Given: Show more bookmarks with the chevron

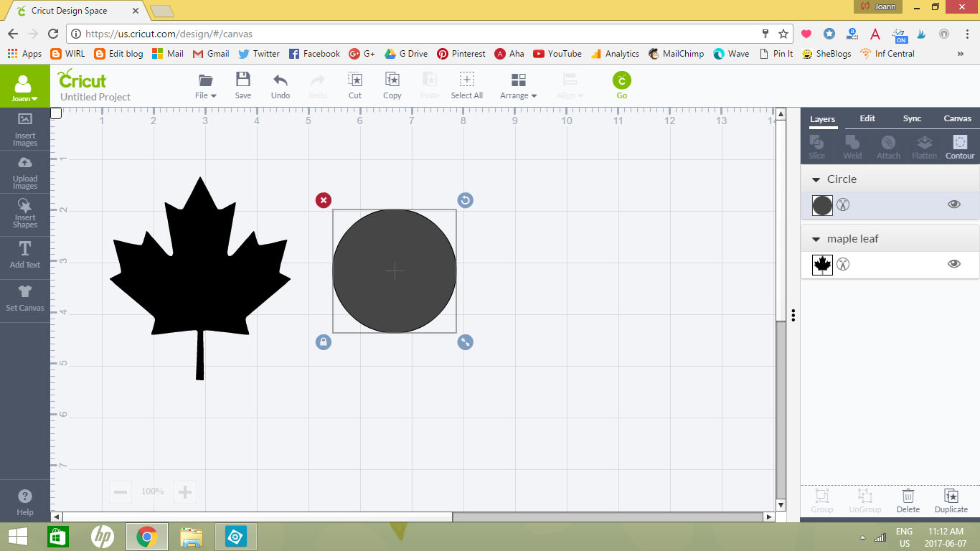Looking at the screenshot, I should pyautogui.click(x=961, y=54).
